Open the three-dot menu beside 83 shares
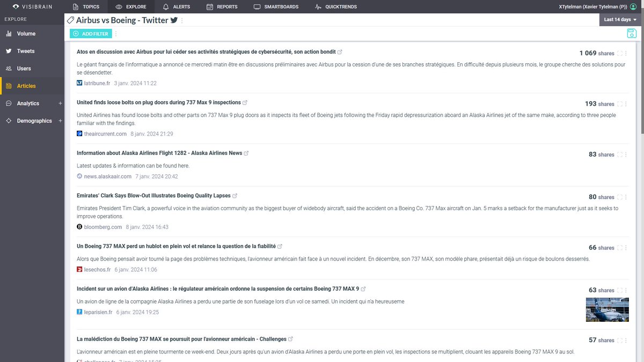Viewport: 644px width, 362px height. pos(626,154)
